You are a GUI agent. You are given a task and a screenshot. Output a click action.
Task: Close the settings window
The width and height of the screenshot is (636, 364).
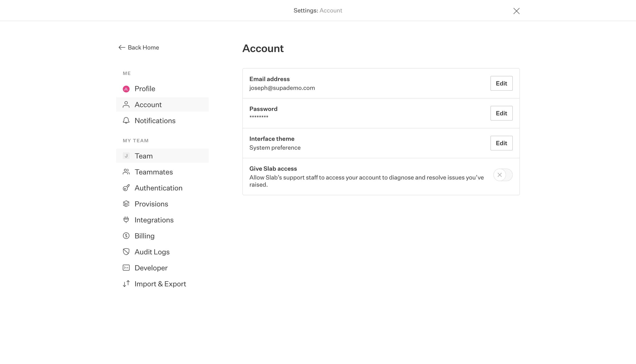(516, 11)
